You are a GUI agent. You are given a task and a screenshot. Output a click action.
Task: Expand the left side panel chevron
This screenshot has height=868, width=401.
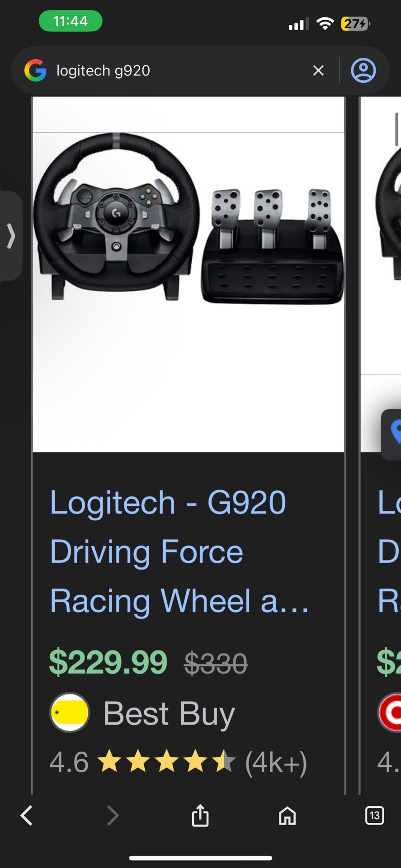coord(11,236)
